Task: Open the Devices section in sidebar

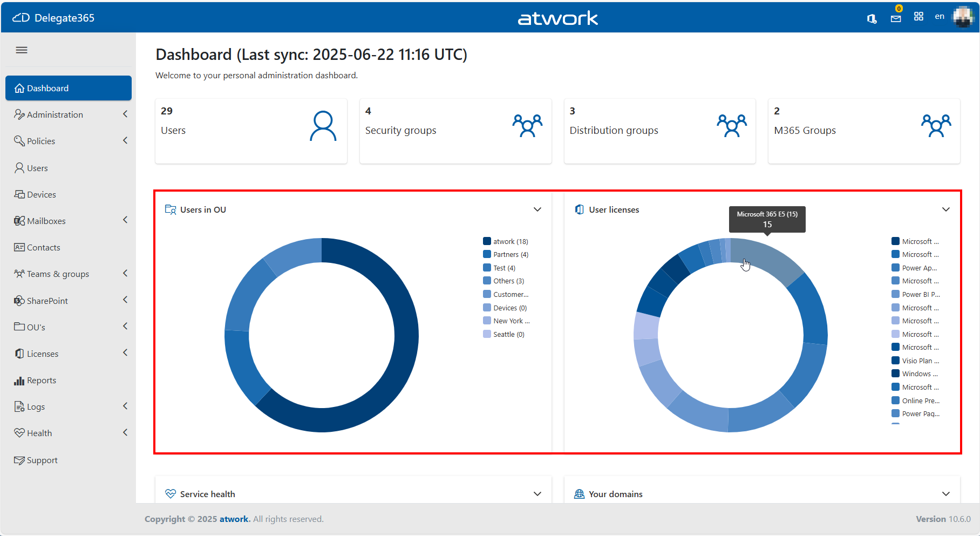Action: [x=40, y=194]
